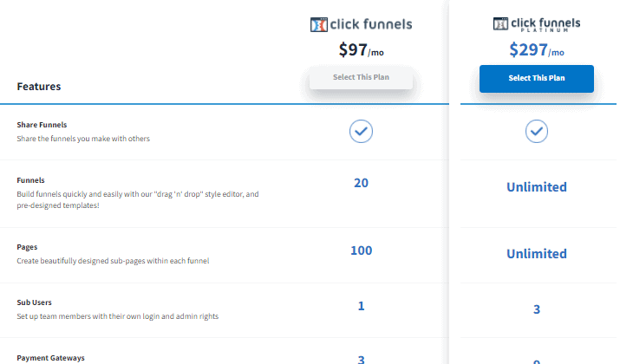Click the 20 funnels value
Screen dimensions: 620x364
361,183
